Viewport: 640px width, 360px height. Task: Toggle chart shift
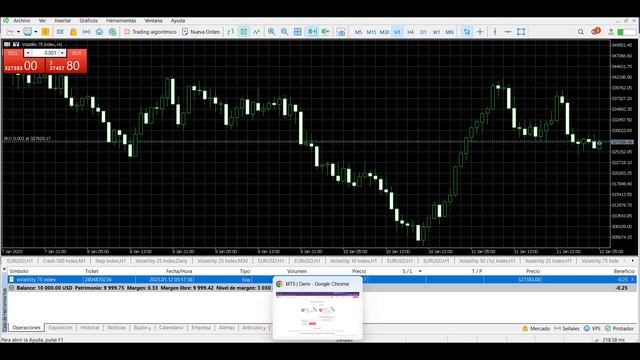point(326,31)
